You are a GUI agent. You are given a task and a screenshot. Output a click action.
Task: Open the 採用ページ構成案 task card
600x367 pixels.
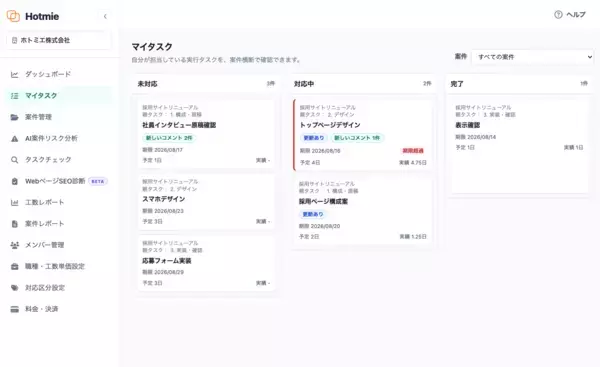(363, 210)
